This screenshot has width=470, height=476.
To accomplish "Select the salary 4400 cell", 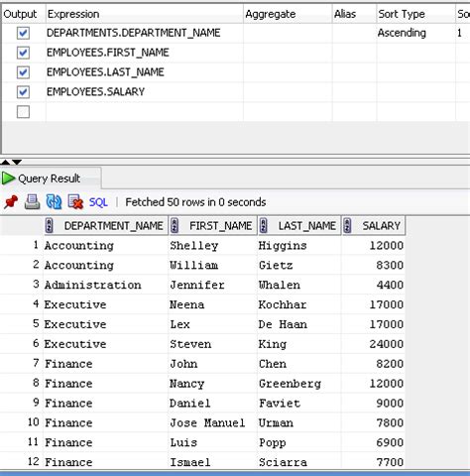I will tap(373, 285).
